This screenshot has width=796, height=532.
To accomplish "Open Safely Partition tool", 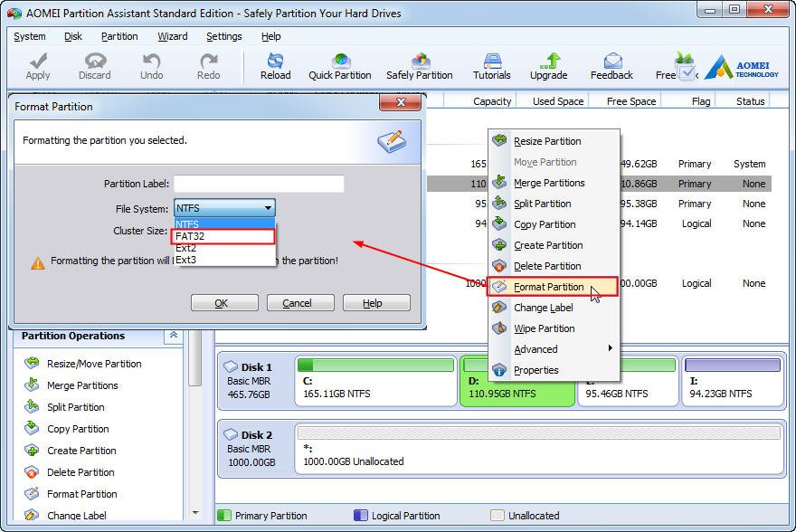I will coord(420,67).
